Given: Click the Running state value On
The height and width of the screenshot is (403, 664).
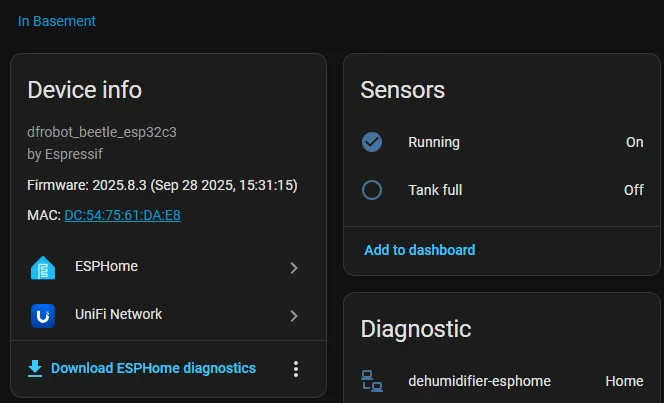Looking at the screenshot, I should pos(634,142).
